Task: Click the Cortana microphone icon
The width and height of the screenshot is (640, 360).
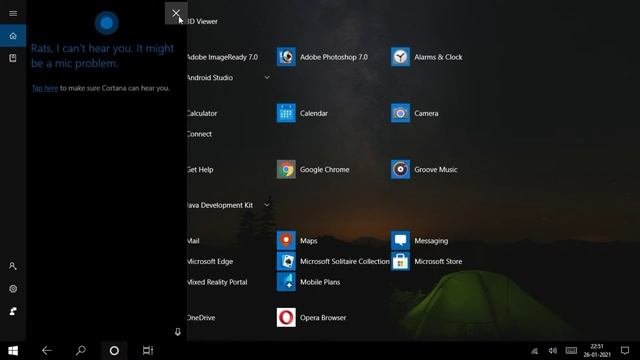Action: click(x=178, y=332)
